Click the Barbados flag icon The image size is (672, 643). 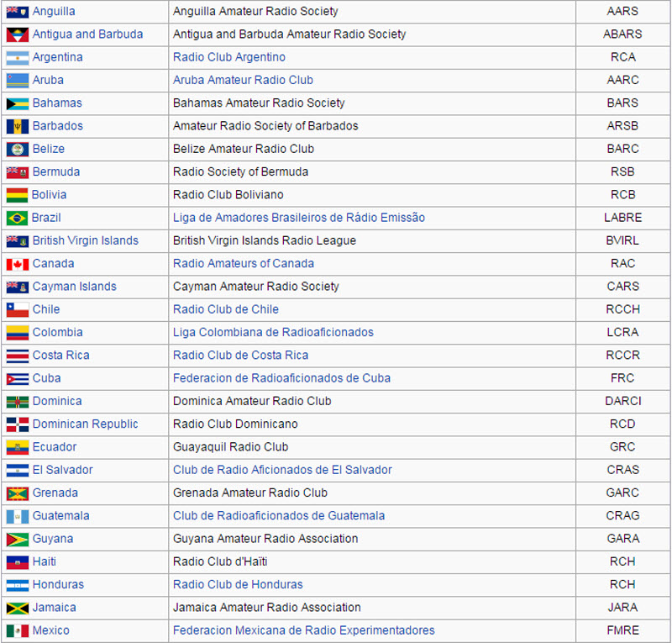coord(18,127)
